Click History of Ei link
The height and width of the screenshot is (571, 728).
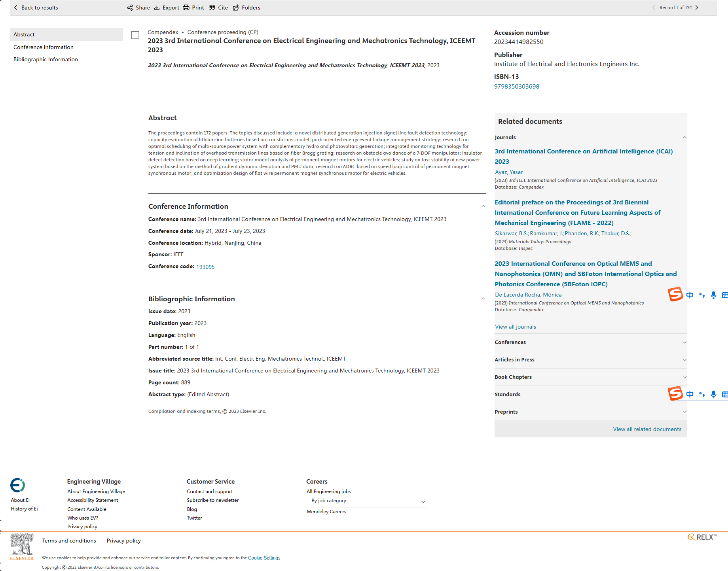(x=25, y=509)
